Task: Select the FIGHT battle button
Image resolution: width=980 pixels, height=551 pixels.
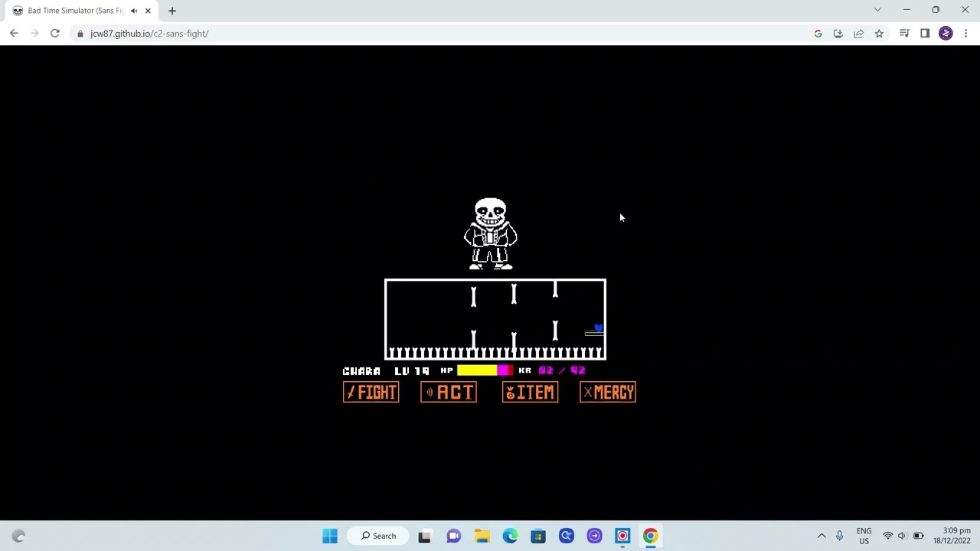Action: pos(371,393)
